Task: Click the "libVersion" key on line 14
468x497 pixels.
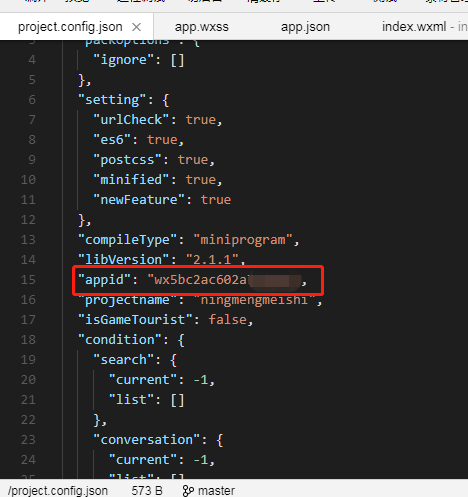Action: 124,260
